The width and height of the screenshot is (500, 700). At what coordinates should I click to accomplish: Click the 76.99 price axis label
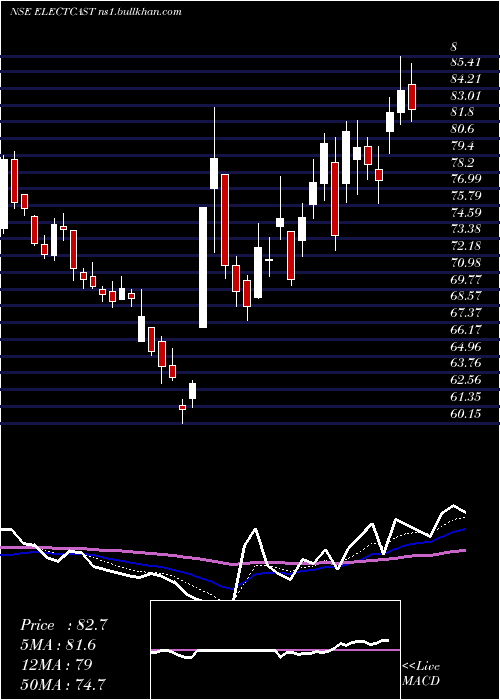point(466,179)
